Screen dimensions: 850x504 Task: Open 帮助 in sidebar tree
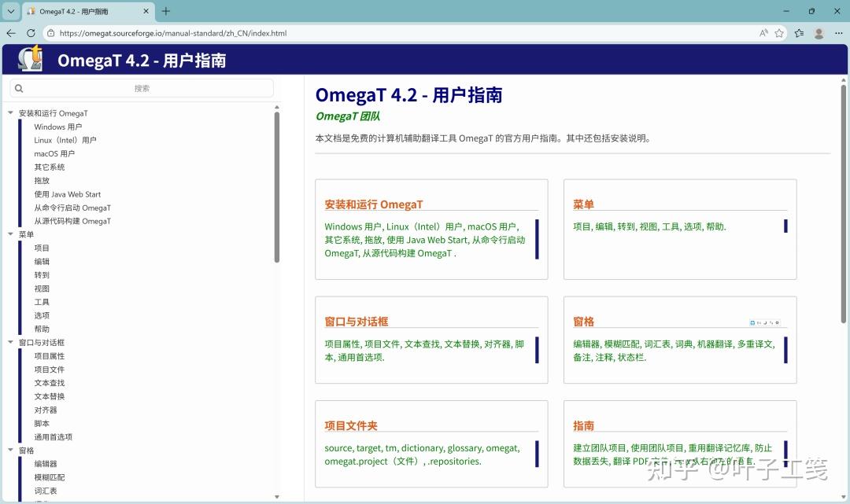pyautogui.click(x=42, y=329)
